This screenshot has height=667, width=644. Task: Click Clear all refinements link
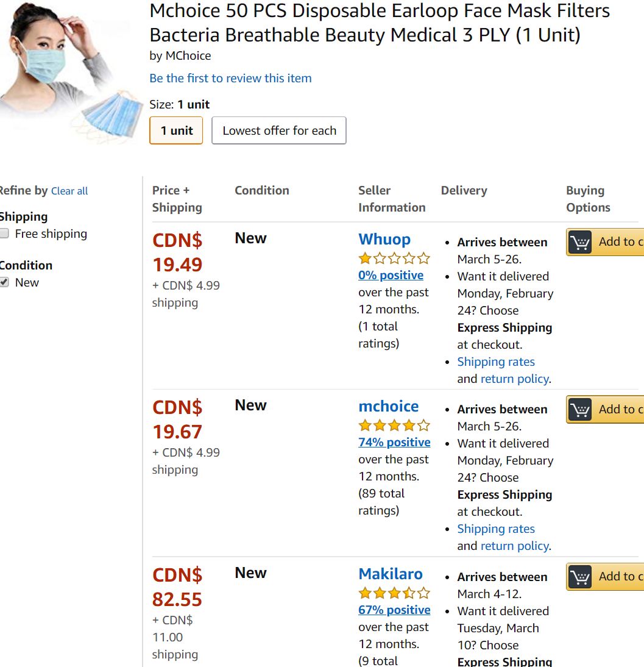69,191
